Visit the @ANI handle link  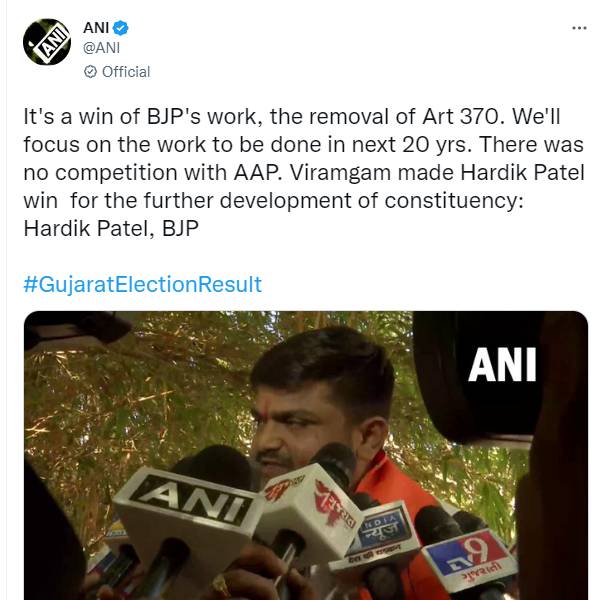[x=101, y=48]
